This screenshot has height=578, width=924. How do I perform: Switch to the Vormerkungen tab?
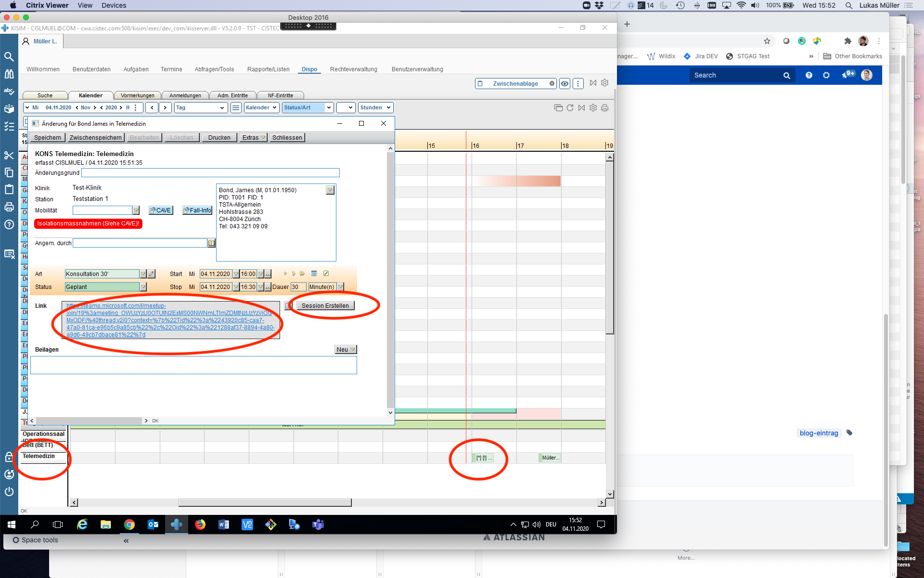138,95
